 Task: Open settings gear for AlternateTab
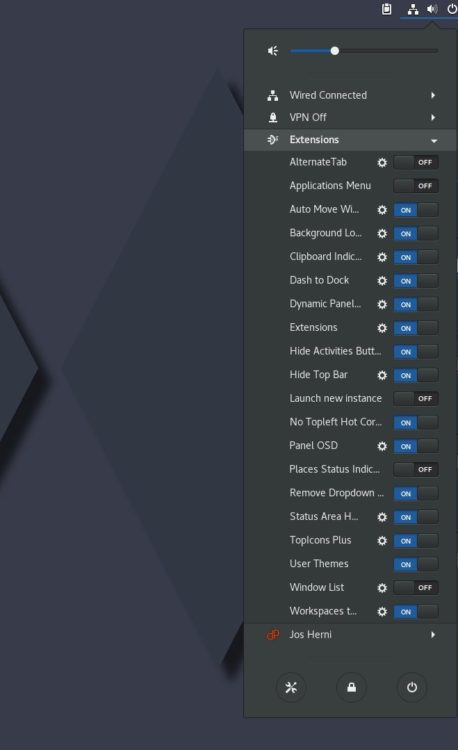click(x=382, y=163)
